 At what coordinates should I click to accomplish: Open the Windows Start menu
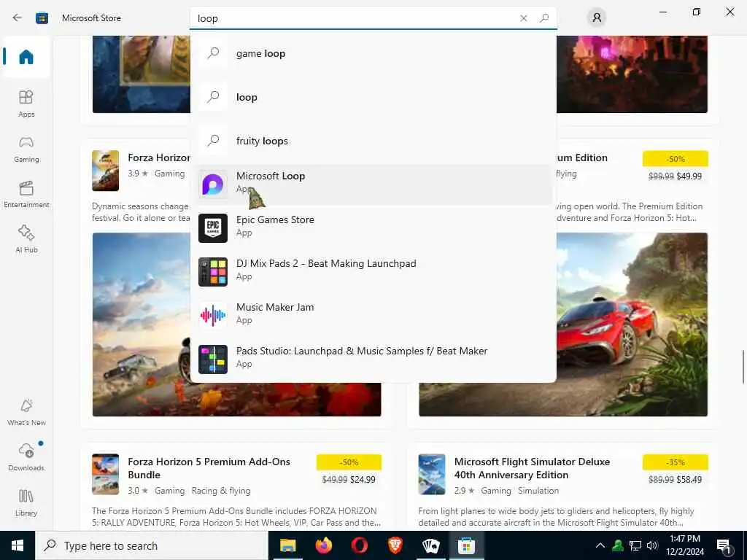tap(18, 545)
